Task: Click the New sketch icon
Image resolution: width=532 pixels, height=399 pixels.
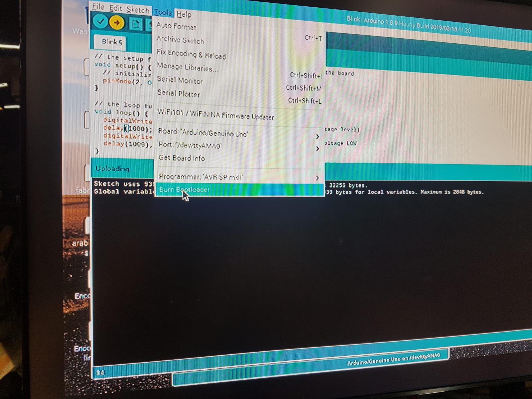Action: [136, 24]
